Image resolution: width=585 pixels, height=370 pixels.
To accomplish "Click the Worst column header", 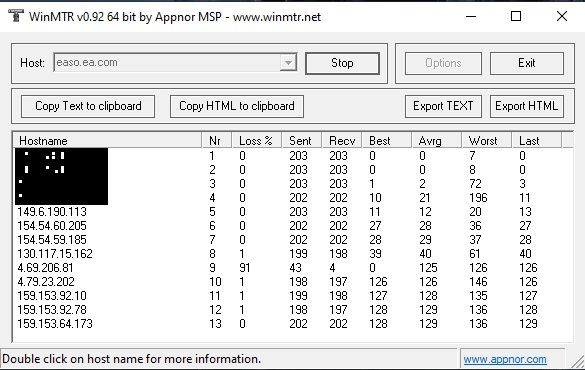I will pos(486,141).
